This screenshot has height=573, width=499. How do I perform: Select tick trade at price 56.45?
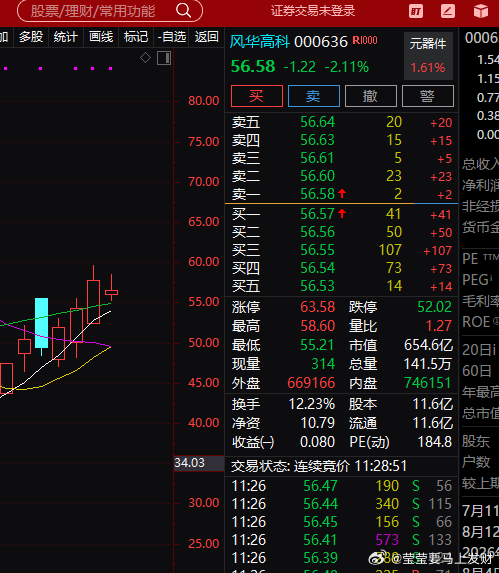coord(320,522)
